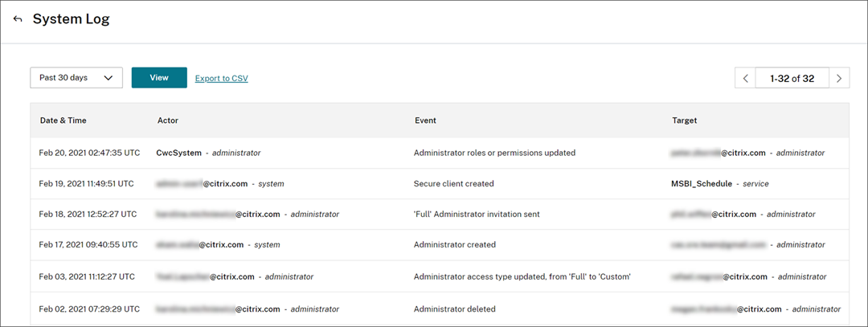868x327 pixels.
Task: Go to previous page of log results
Action: (746, 78)
